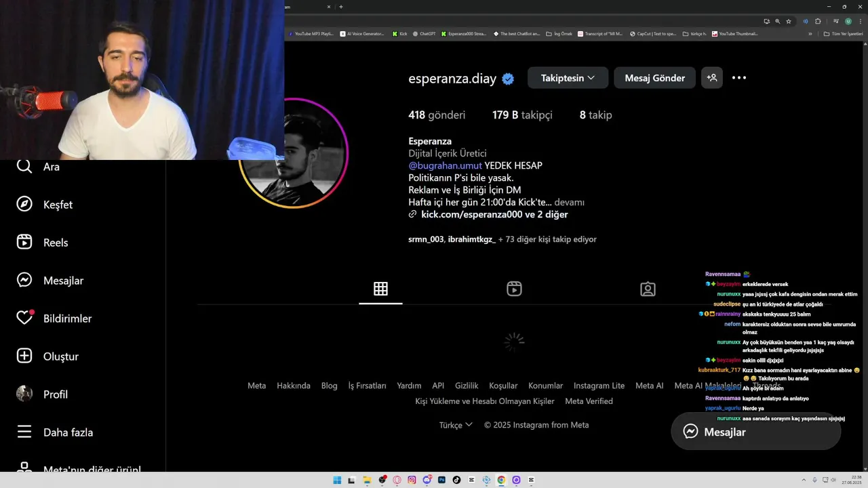This screenshot has width=868, height=488.
Task: Open the @bugrahan.umut mention link
Action: 445,165
